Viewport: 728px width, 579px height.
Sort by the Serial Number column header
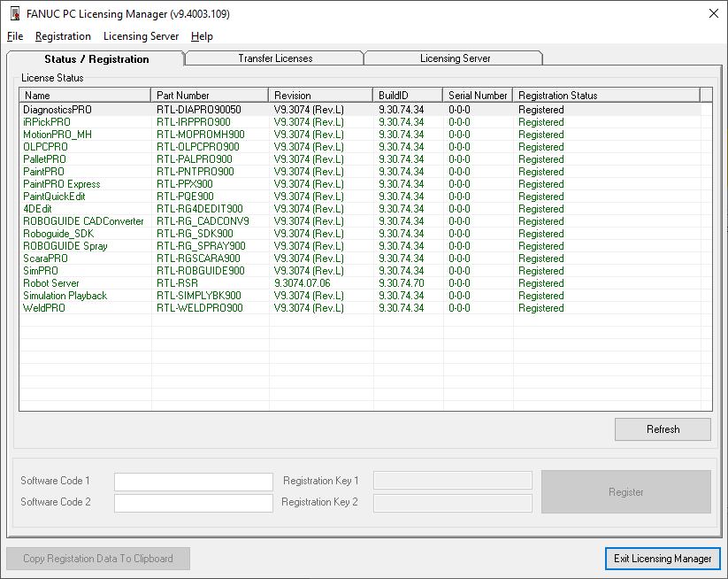tap(478, 95)
